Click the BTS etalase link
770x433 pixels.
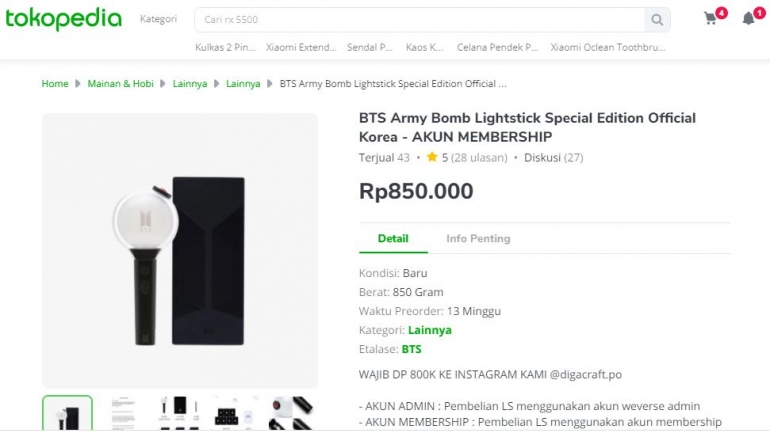click(411, 349)
